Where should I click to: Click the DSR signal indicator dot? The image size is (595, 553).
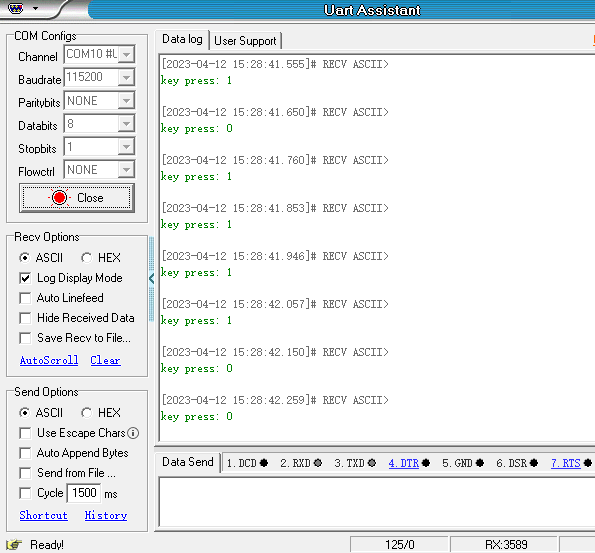[x=534, y=463]
